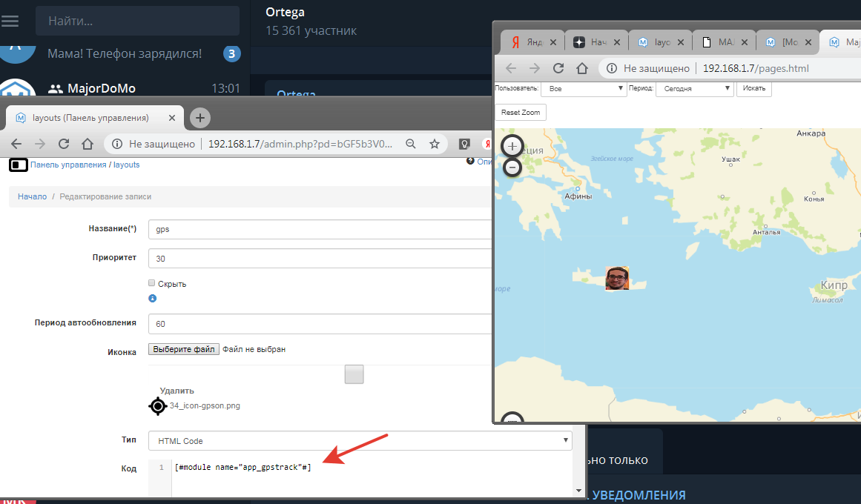Click the Выберите файл button
The image size is (861, 504).
point(183,349)
